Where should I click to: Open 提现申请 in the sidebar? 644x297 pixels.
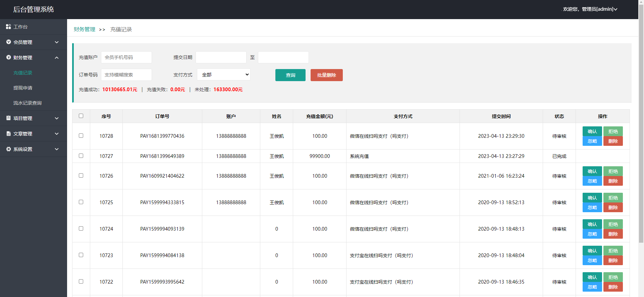click(x=23, y=88)
